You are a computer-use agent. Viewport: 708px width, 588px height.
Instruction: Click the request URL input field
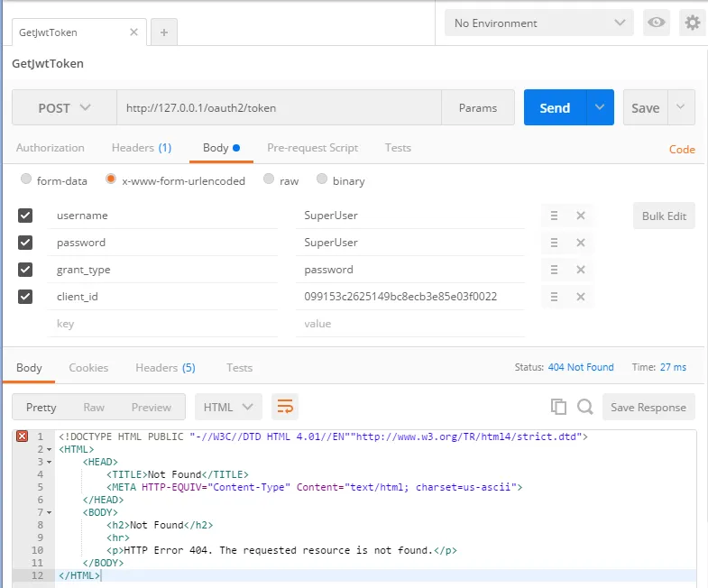tap(279, 107)
